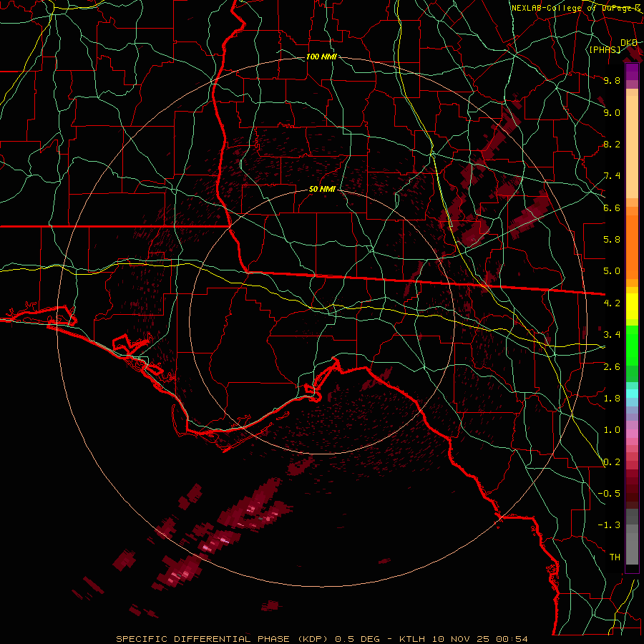Image resolution: width=644 pixels, height=644 pixels.
Task: Click the 5.8 value on color scale
Action: [612, 239]
